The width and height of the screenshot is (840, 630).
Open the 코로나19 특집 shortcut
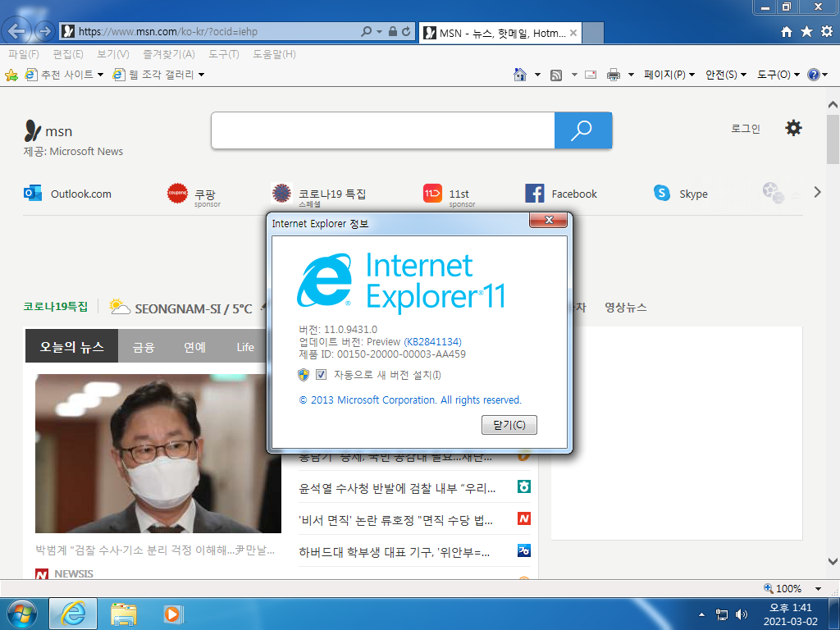pos(318,195)
